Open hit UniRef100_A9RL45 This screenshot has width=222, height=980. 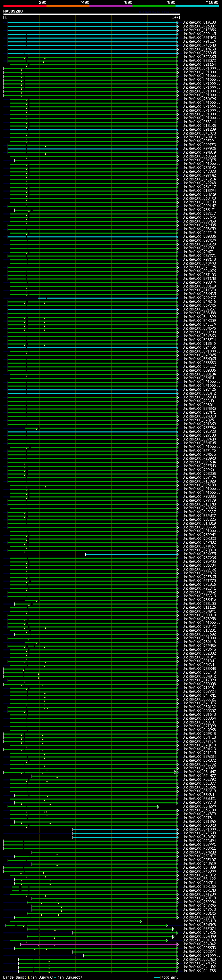click(x=199, y=34)
